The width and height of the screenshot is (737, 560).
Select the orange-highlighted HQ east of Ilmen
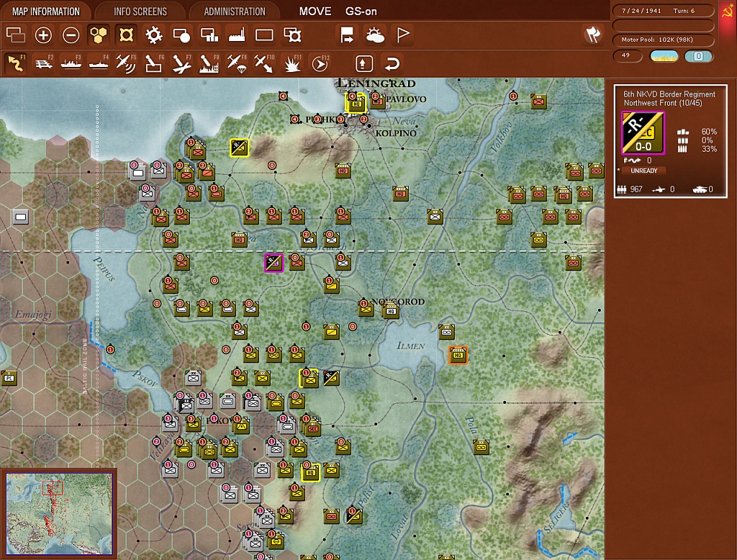(458, 355)
